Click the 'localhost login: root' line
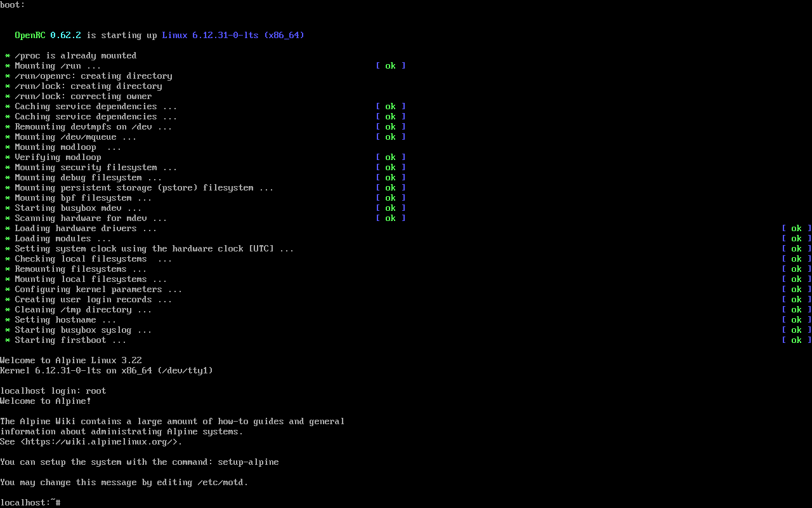Viewport: 812px width, 508px height. coord(53,391)
